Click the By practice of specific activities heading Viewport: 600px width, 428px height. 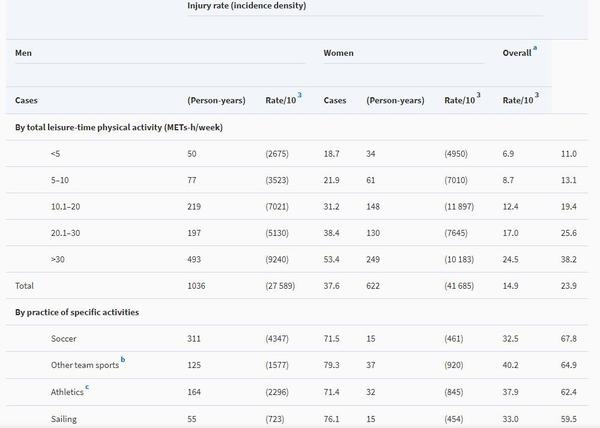coord(77,312)
